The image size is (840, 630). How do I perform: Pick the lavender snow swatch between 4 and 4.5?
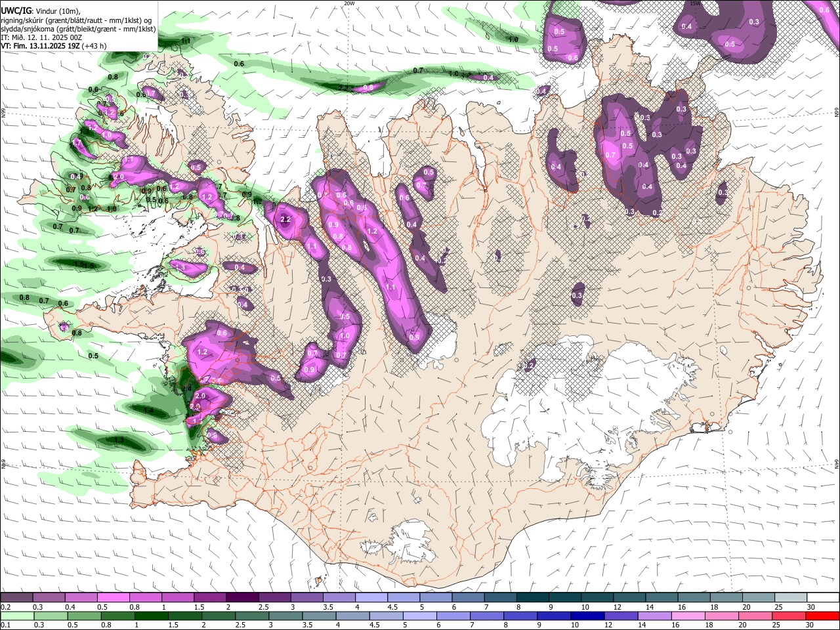[x=371, y=598]
